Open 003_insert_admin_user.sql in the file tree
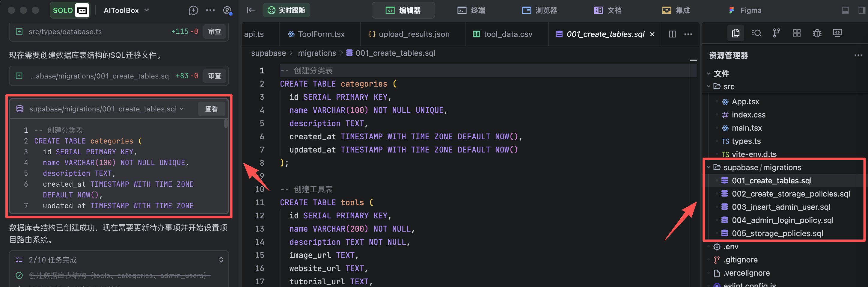This screenshot has height=287, width=868. pos(781,207)
